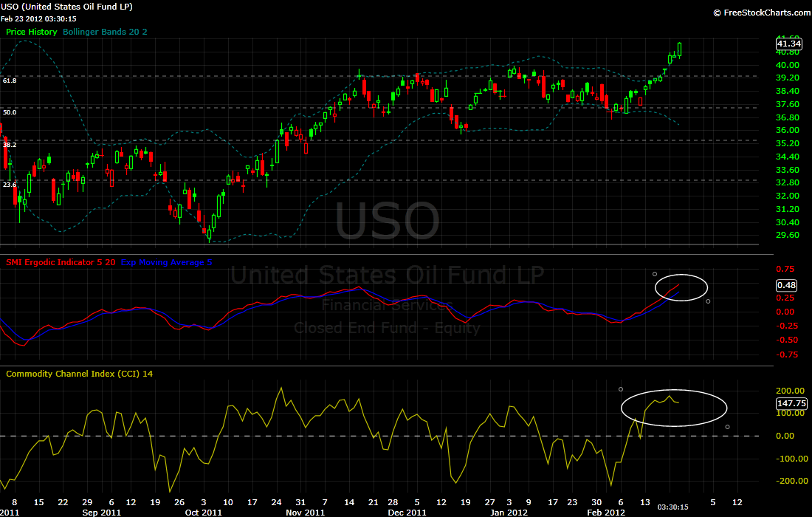Click the 31.20 price axis label
The image size is (812, 517).
coord(788,209)
